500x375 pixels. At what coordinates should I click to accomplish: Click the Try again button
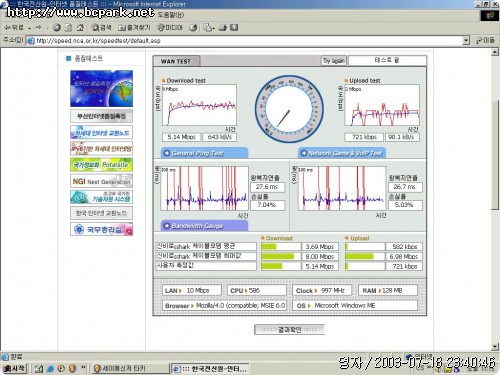(334, 61)
